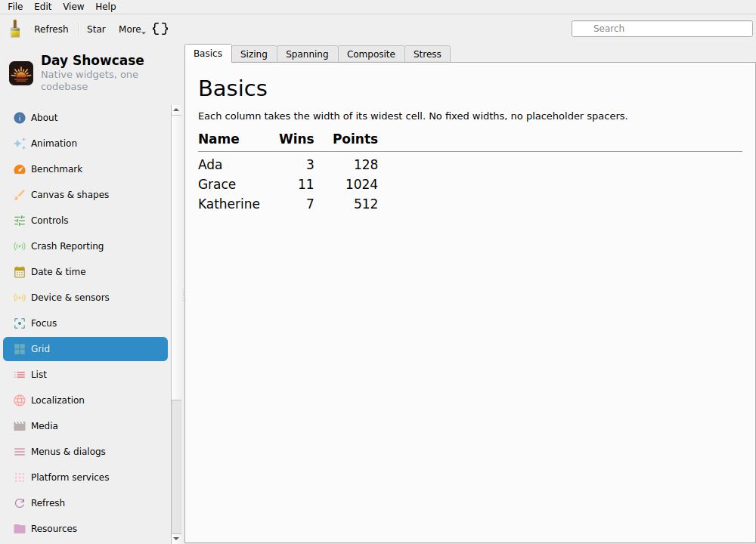The image size is (756, 544).
Task: Open the Benchmark page label
Action: tap(57, 169)
